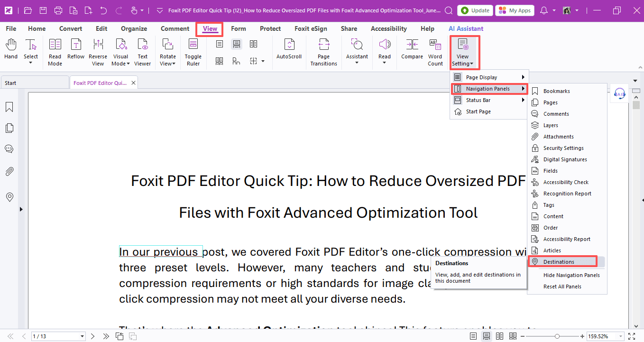Screen dimensions: 644x342
Task: Choose continuous page view in ribbon
Action: [x=237, y=44]
